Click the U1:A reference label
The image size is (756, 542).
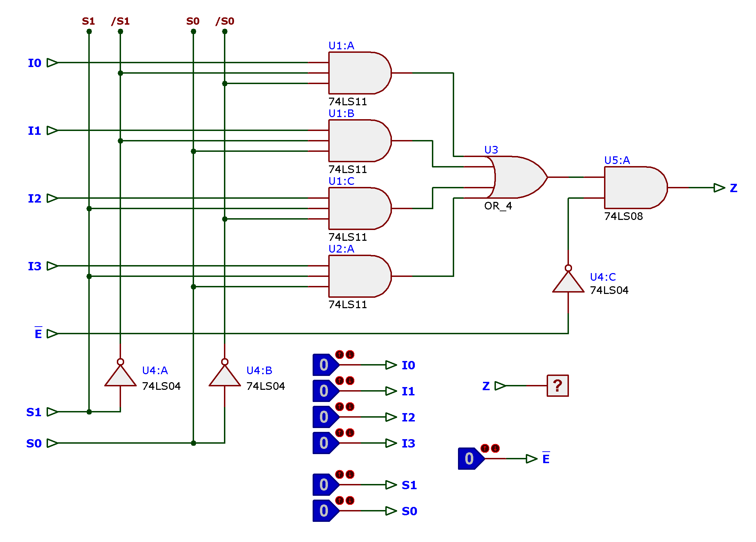click(341, 46)
